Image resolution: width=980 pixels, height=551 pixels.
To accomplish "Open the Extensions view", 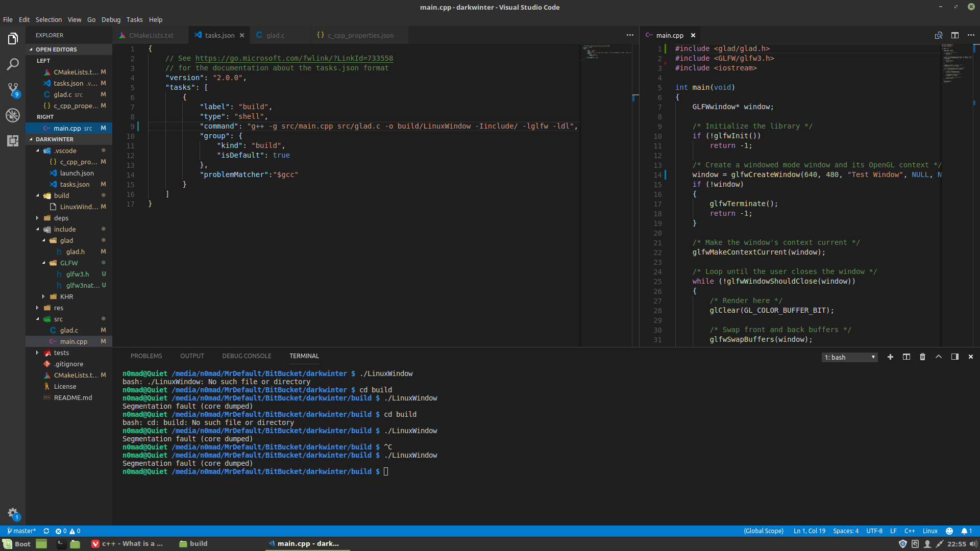I will pos(13,141).
